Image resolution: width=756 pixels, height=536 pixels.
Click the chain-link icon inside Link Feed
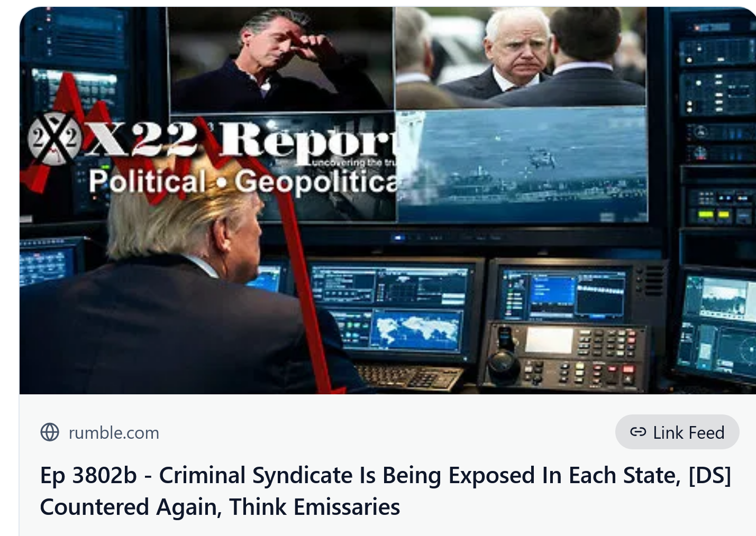tap(638, 432)
